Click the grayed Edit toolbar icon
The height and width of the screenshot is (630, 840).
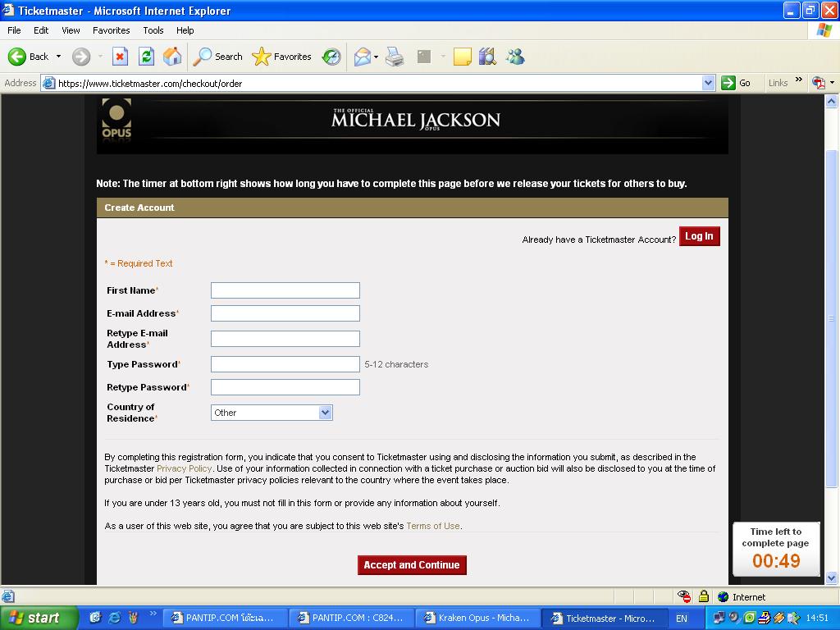[x=424, y=57]
